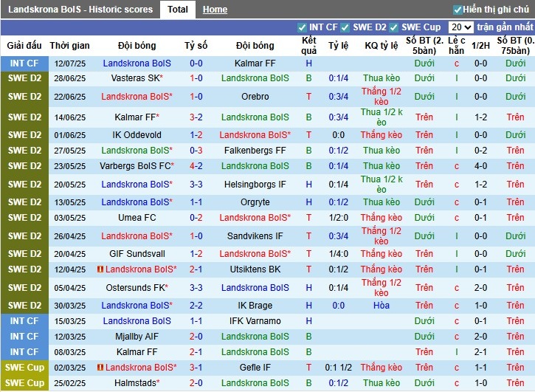
Task: Click the KQ tỷ lệ column header
Action: click(x=382, y=46)
